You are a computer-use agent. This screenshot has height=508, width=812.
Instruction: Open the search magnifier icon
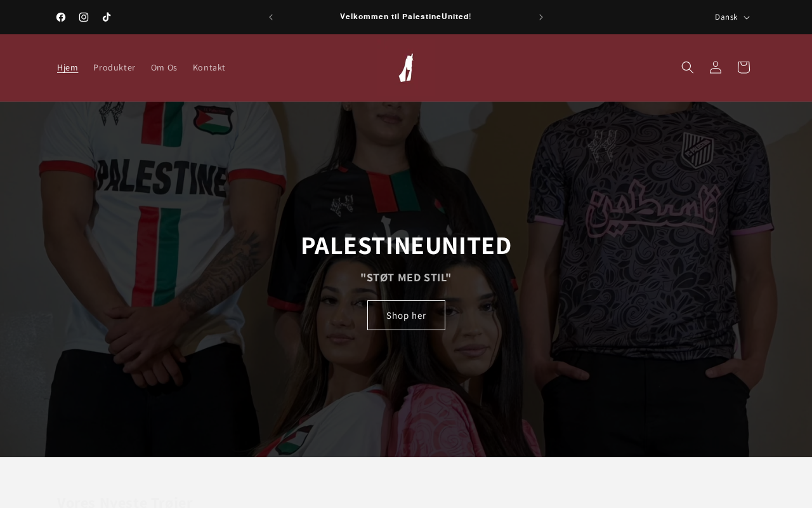point(688,67)
